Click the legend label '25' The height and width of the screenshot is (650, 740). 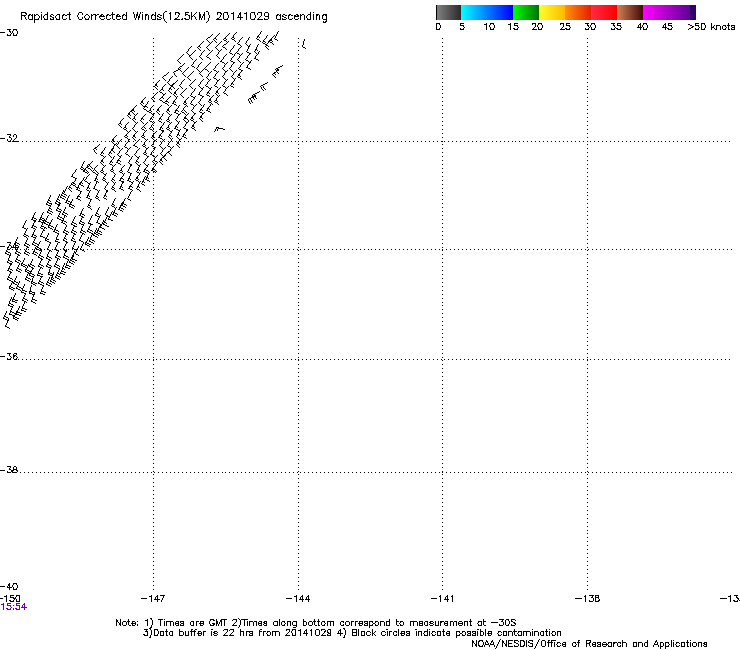(x=565, y=27)
